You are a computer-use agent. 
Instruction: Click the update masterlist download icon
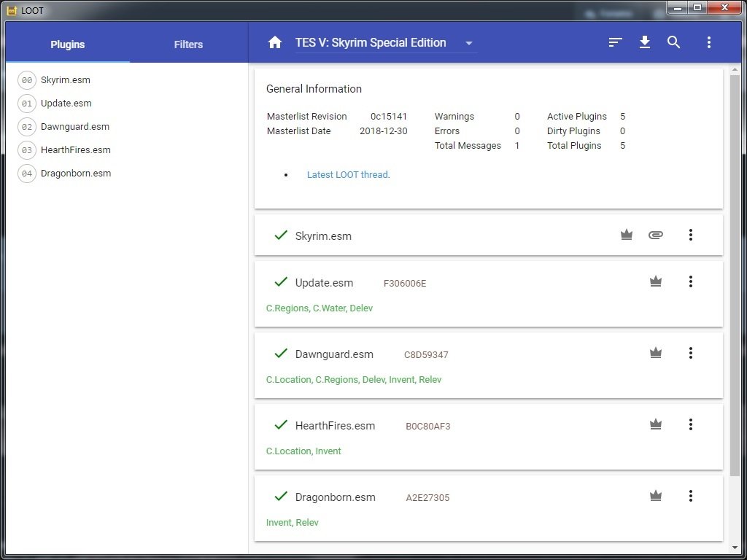645,42
